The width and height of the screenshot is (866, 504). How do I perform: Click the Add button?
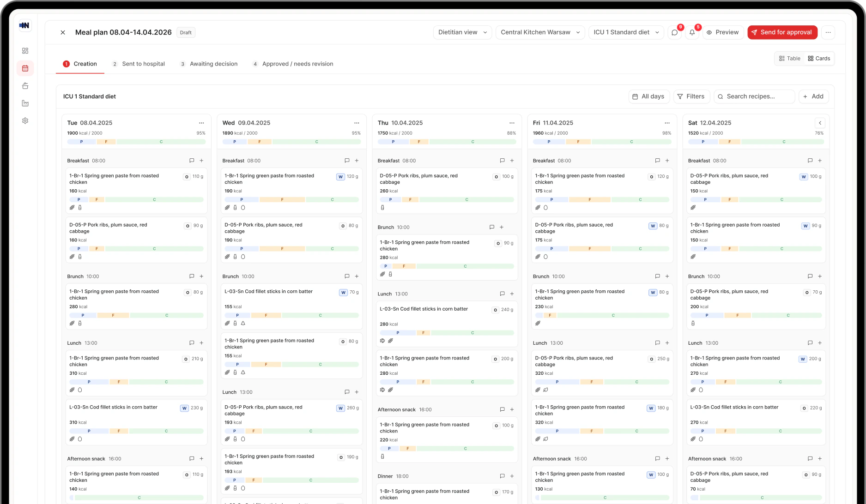click(813, 96)
